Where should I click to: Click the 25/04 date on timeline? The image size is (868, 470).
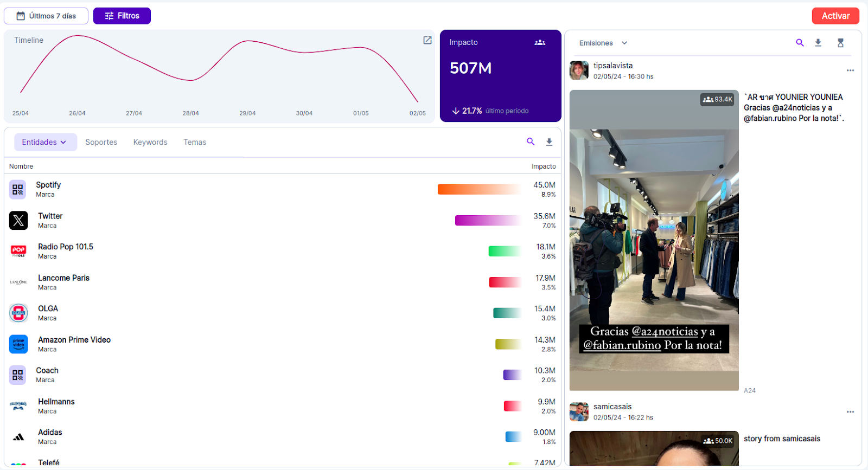click(x=21, y=113)
